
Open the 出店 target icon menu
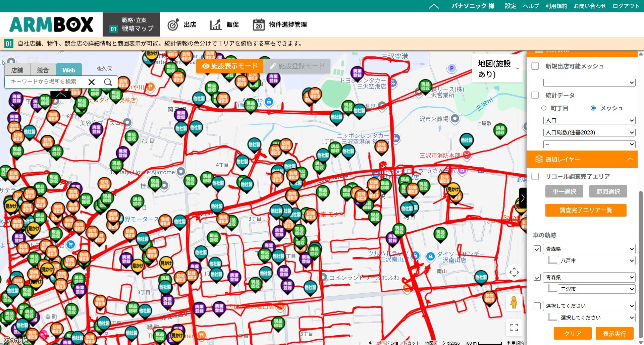click(x=173, y=24)
